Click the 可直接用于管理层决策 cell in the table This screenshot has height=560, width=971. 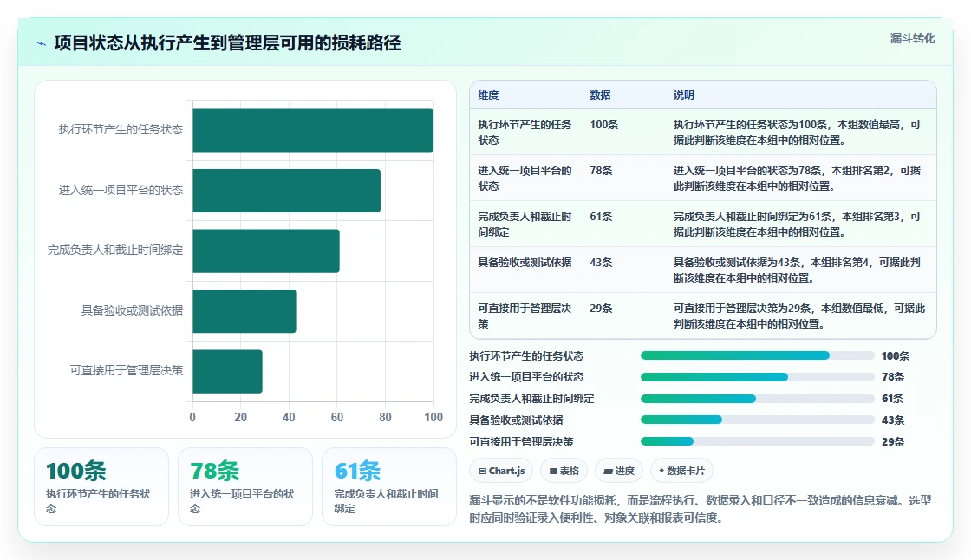tap(525, 316)
